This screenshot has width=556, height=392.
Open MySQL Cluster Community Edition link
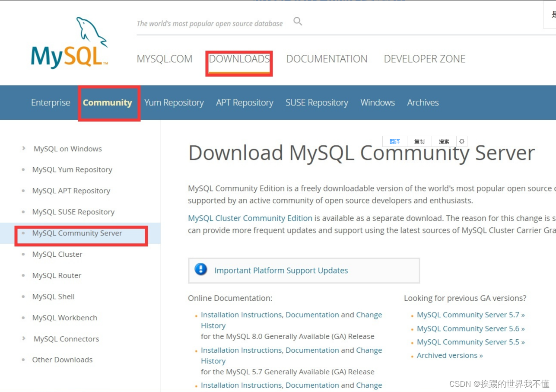click(x=250, y=218)
